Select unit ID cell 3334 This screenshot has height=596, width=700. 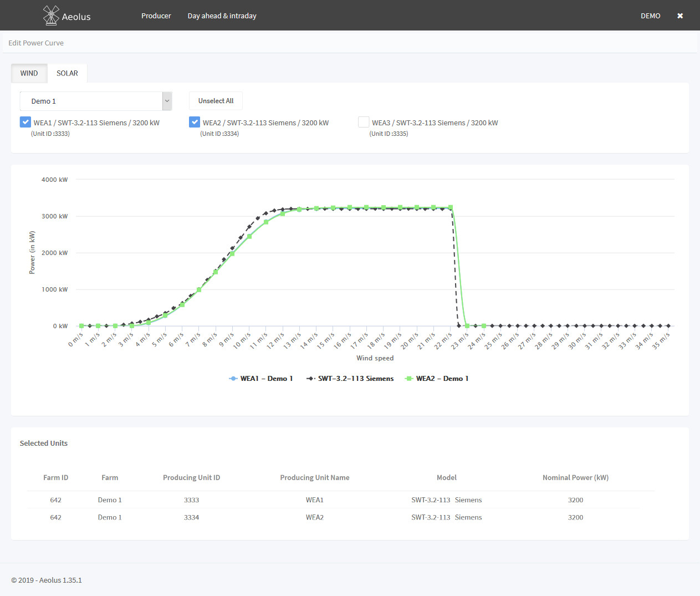[x=192, y=517]
